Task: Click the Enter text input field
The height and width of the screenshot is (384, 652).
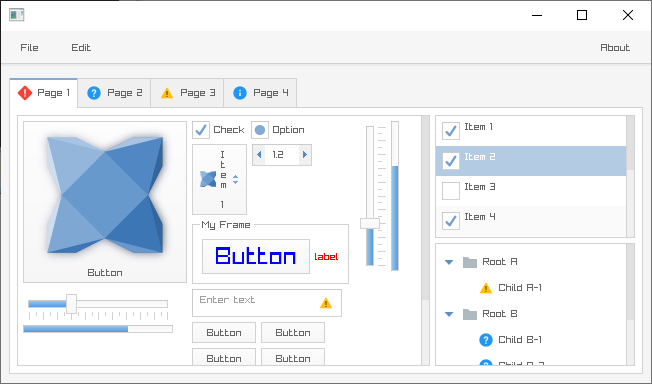Action: coord(267,303)
